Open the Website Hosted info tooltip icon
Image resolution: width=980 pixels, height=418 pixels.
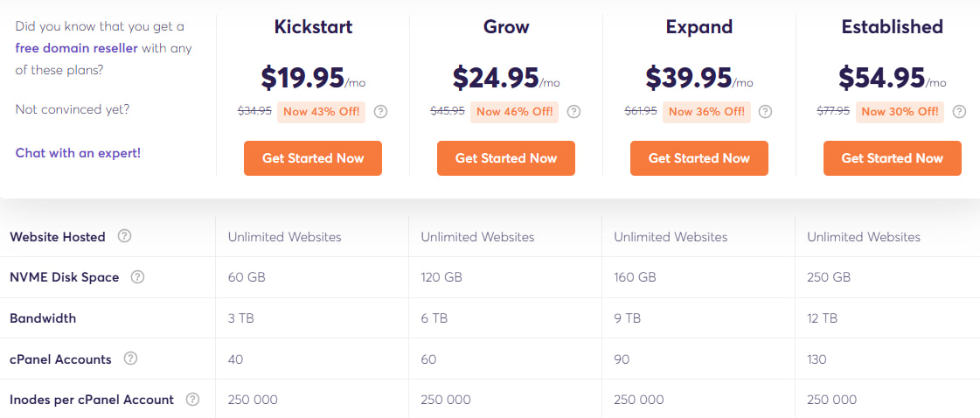125,236
